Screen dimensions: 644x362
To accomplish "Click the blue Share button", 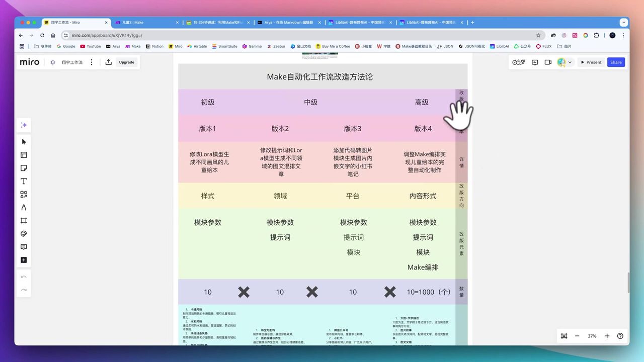I will tap(616, 62).
